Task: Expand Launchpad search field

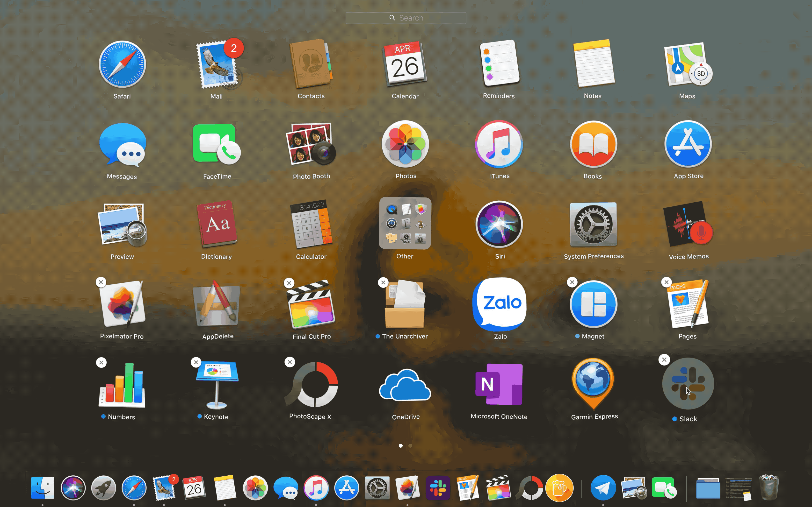Action: tap(406, 18)
